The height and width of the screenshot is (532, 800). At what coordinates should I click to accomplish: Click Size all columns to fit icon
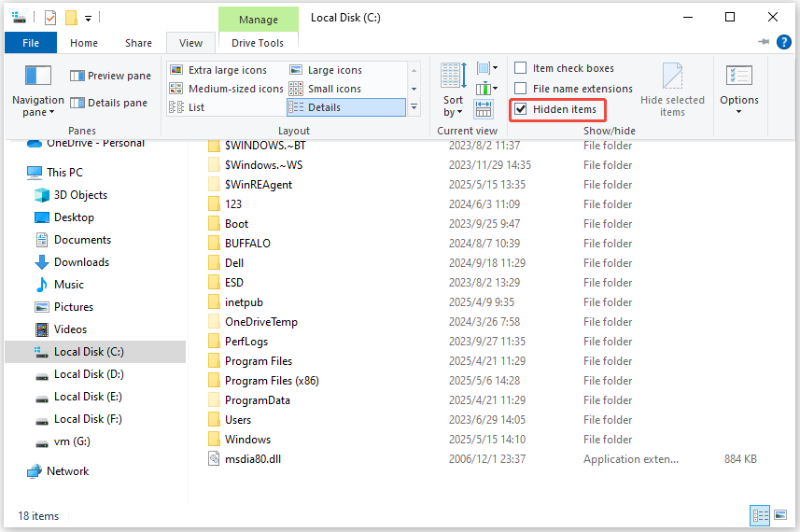(484, 109)
